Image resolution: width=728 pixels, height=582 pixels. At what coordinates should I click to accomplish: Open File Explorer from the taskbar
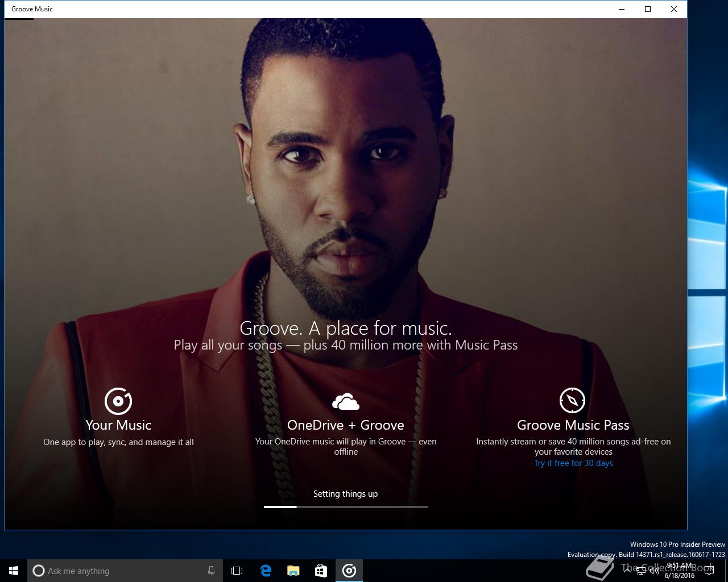[293, 571]
